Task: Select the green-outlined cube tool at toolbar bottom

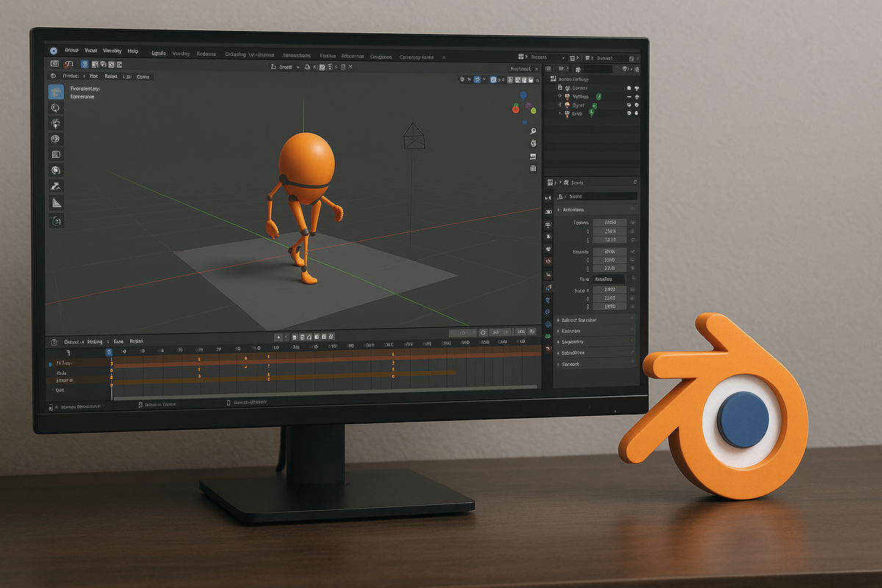Action: (x=57, y=220)
